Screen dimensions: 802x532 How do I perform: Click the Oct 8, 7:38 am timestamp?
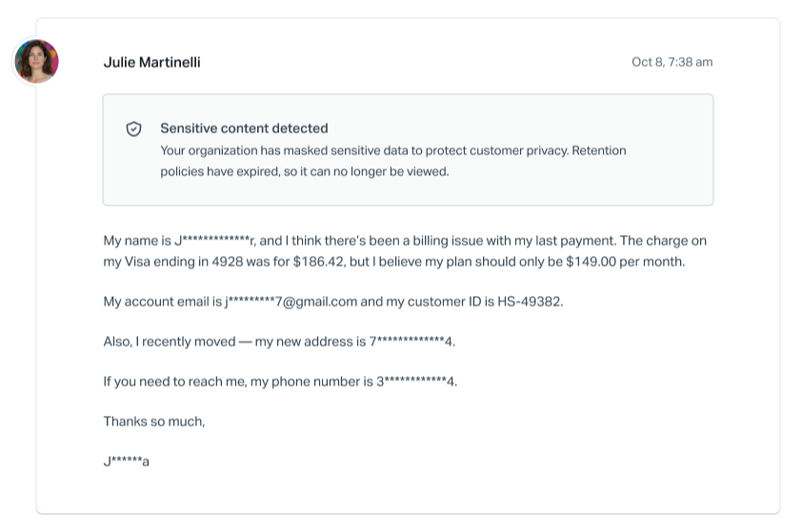tap(672, 63)
